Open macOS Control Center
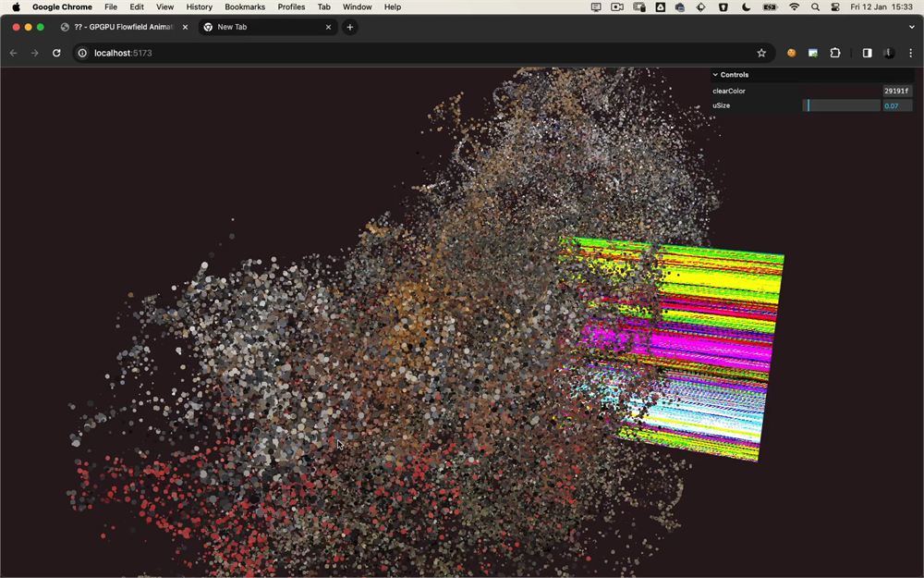 click(835, 7)
